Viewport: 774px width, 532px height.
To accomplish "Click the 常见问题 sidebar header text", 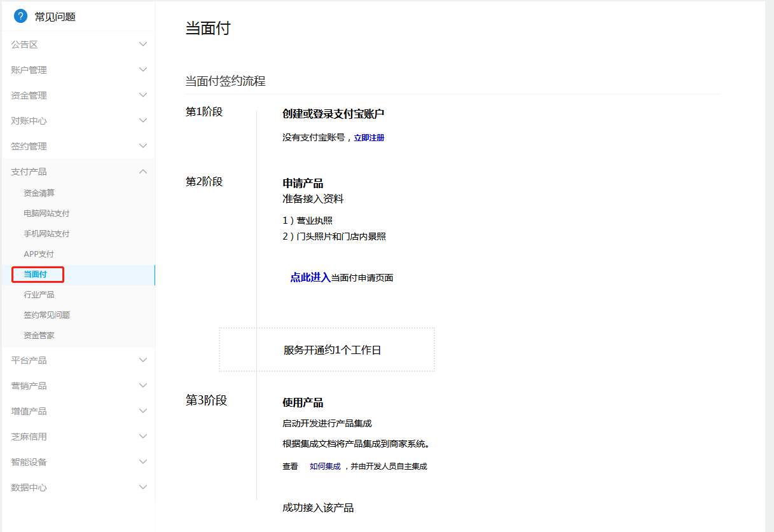I will click(55, 17).
